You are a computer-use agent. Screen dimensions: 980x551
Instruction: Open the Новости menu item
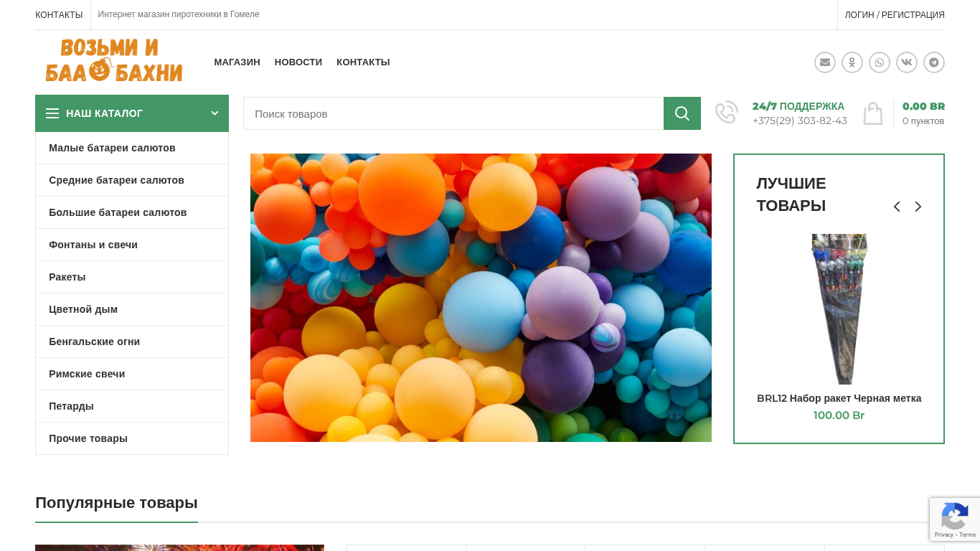point(298,62)
